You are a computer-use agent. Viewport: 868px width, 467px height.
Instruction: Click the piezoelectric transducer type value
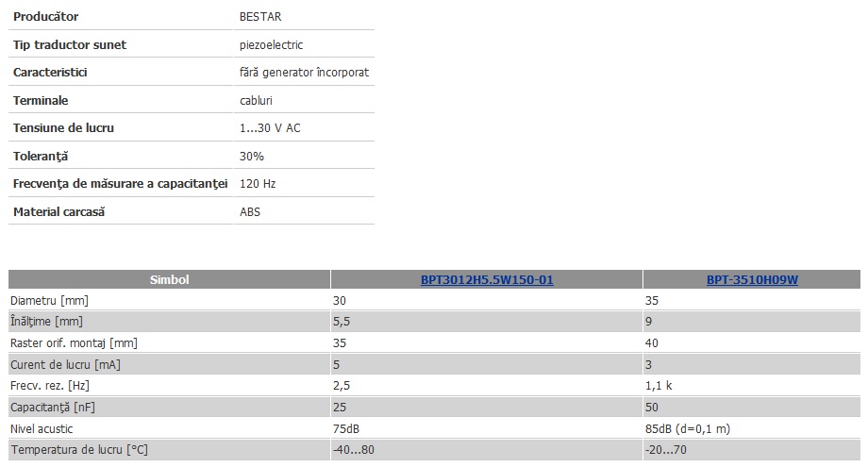point(272,45)
